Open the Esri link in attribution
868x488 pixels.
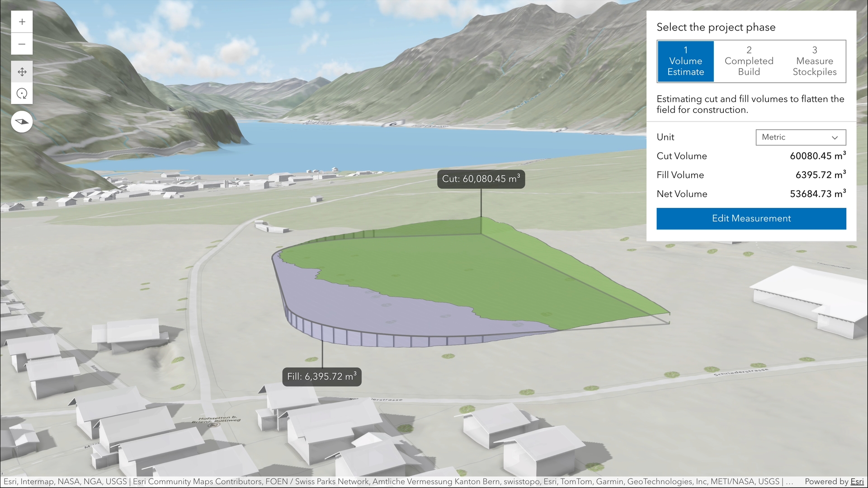tap(857, 482)
